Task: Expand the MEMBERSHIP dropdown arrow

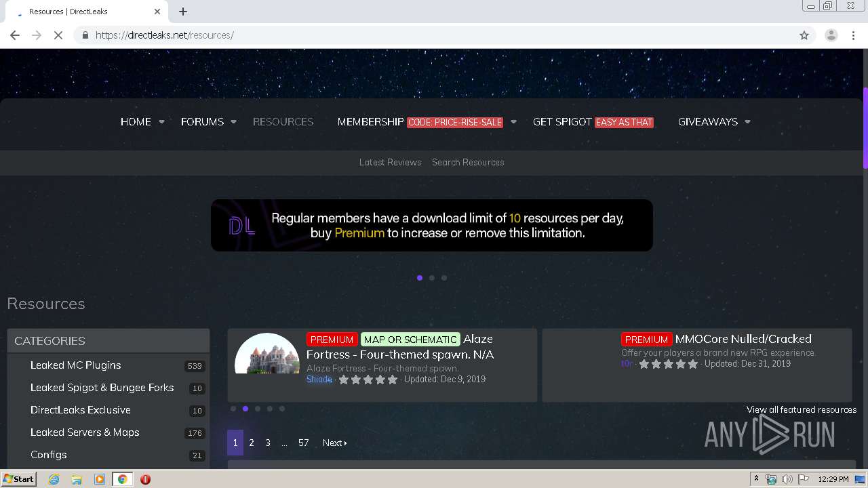Action: click(513, 122)
